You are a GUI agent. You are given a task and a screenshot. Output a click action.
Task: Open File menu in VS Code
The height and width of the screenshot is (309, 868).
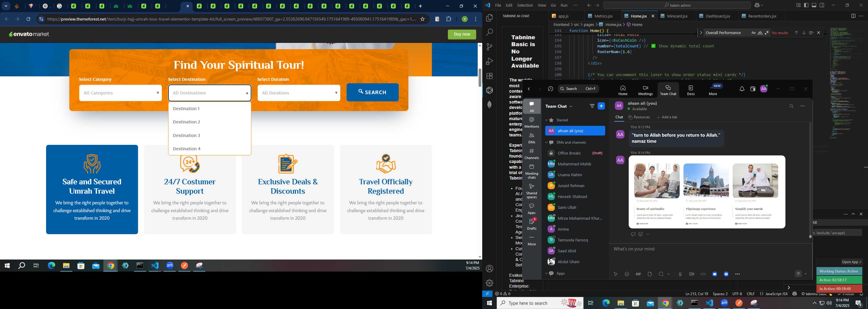pyautogui.click(x=498, y=5)
